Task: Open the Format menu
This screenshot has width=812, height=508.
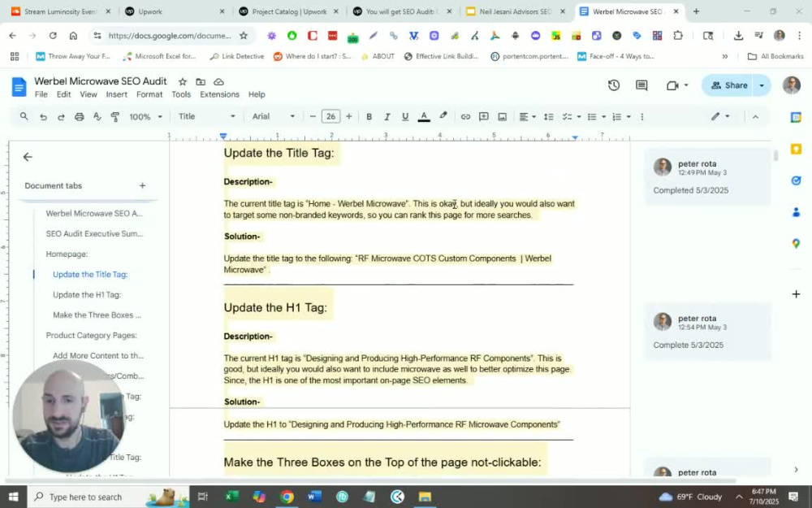Action: pyautogui.click(x=149, y=94)
